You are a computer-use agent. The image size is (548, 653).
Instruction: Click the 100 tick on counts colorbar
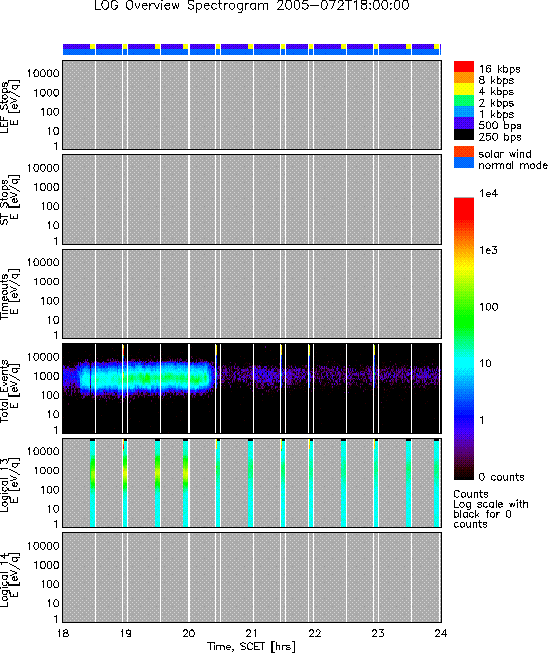click(489, 307)
